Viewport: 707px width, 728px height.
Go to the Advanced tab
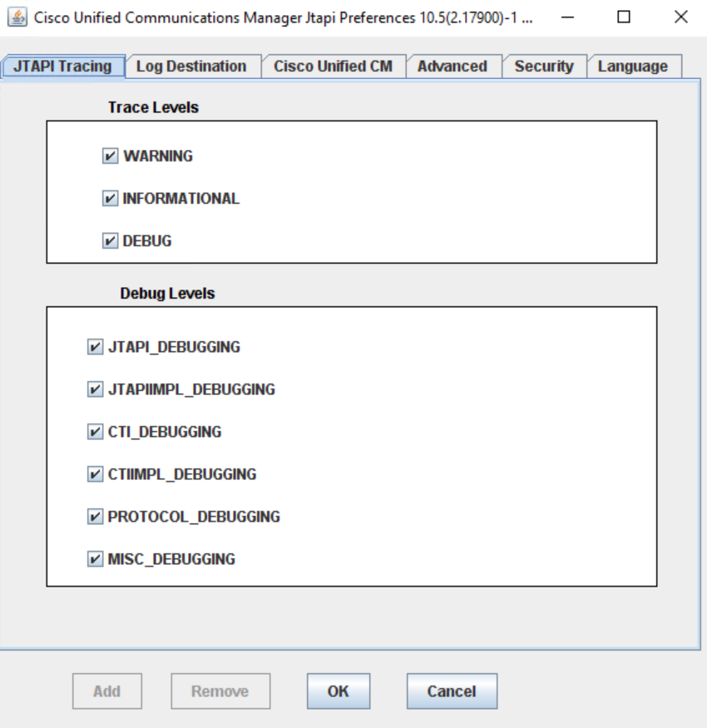[452, 67]
